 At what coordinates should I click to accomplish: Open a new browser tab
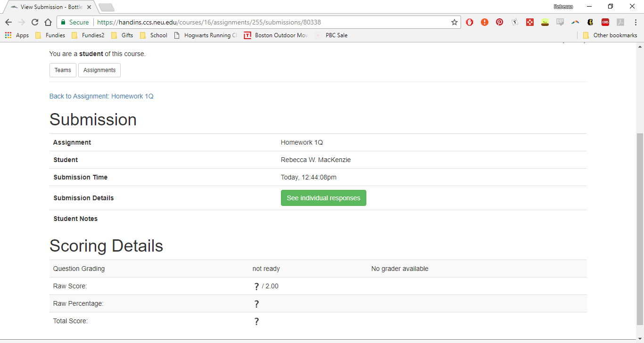107,7
